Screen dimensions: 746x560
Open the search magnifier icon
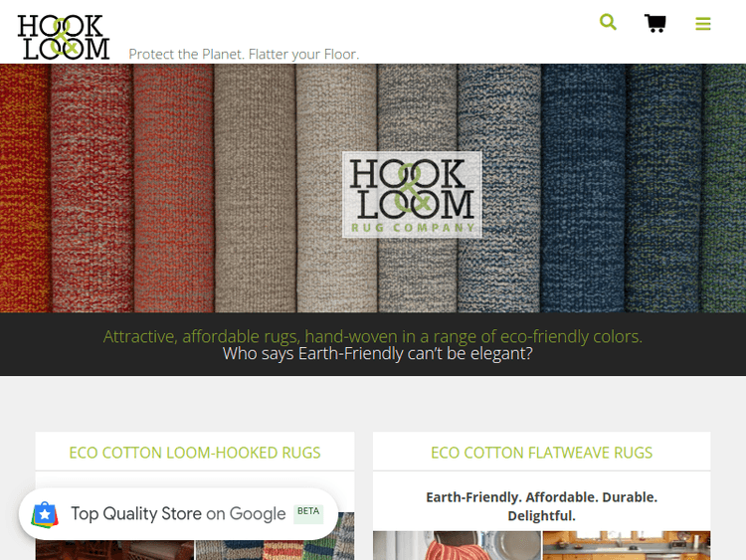click(x=608, y=22)
